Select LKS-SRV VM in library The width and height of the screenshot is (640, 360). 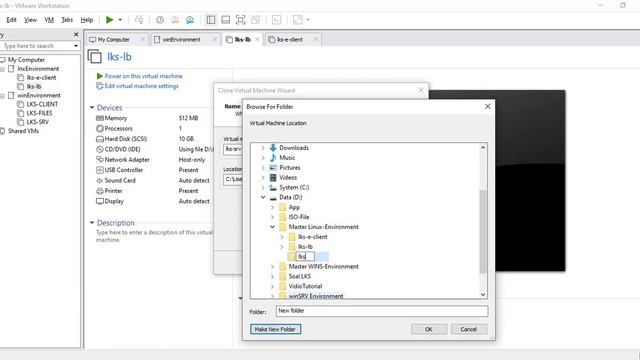[x=38, y=122]
